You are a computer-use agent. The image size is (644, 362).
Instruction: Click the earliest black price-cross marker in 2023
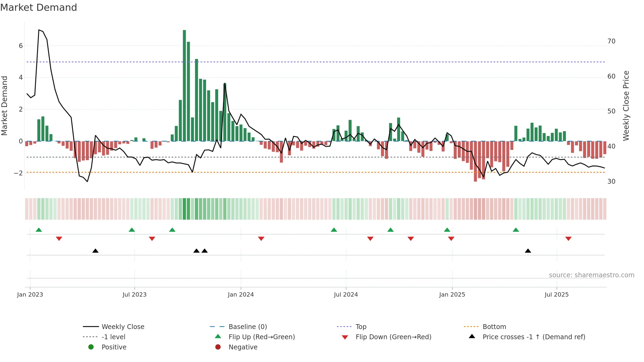point(95,251)
